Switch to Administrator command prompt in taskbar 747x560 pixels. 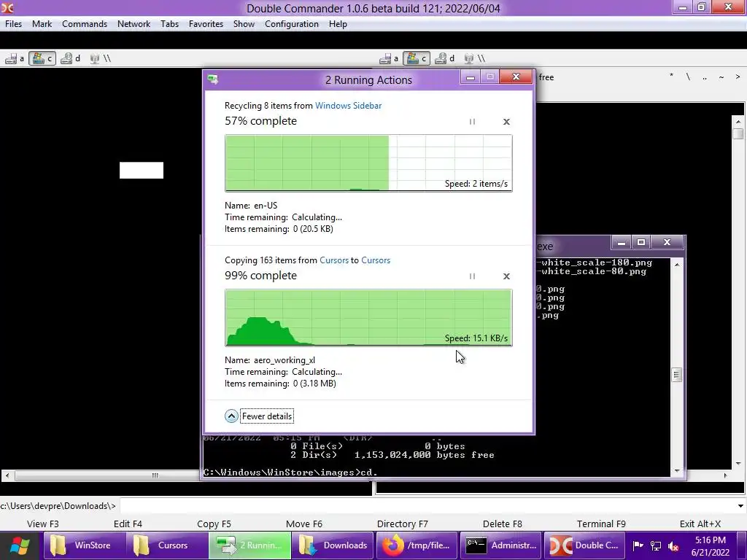pyautogui.click(x=500, y=545)
